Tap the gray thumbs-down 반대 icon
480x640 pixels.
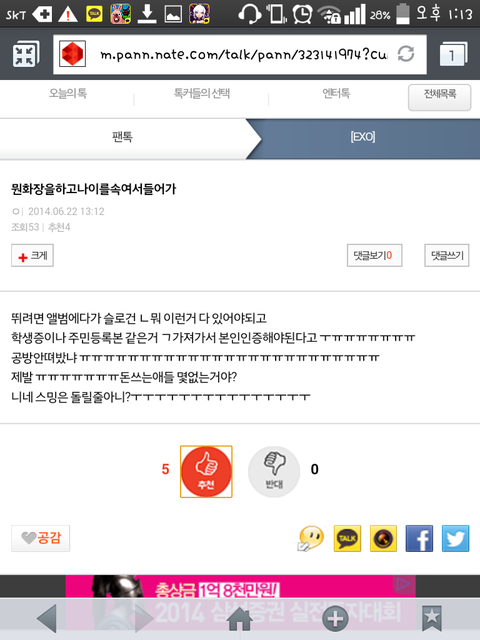pos(274,471)
